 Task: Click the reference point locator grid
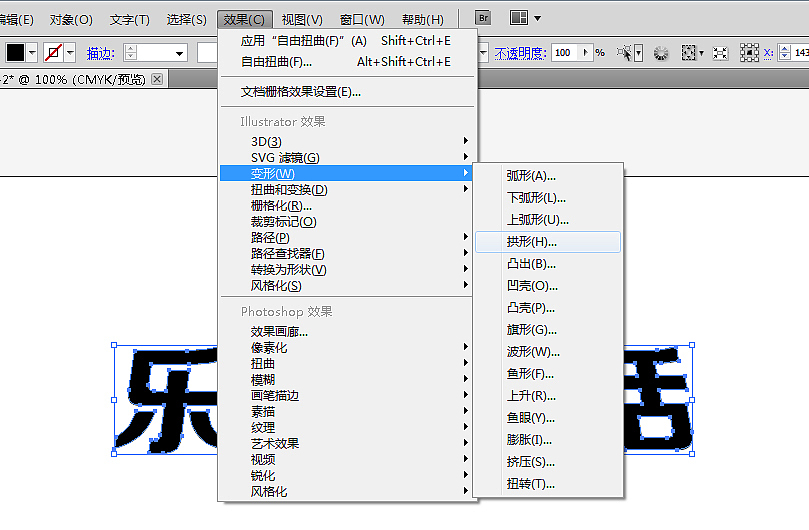[x=749, y=53]
